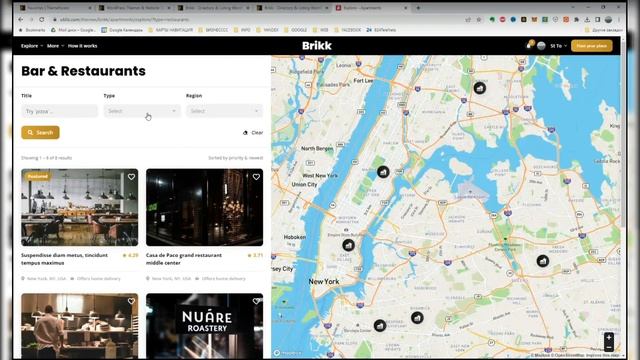Open the YANDEX bookmarks folder

[267, 30]
